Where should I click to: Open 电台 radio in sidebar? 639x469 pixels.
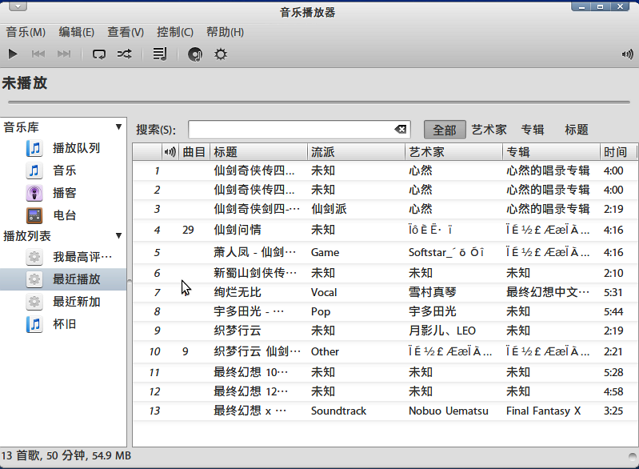pos(63,215)
